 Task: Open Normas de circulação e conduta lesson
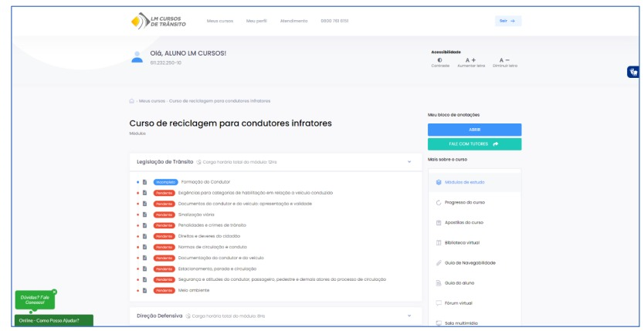point(212,247)
